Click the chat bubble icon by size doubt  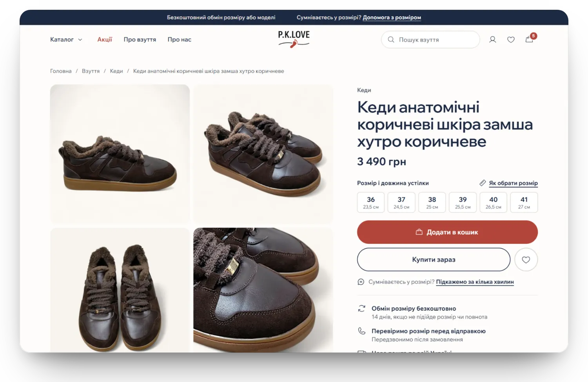361,282
